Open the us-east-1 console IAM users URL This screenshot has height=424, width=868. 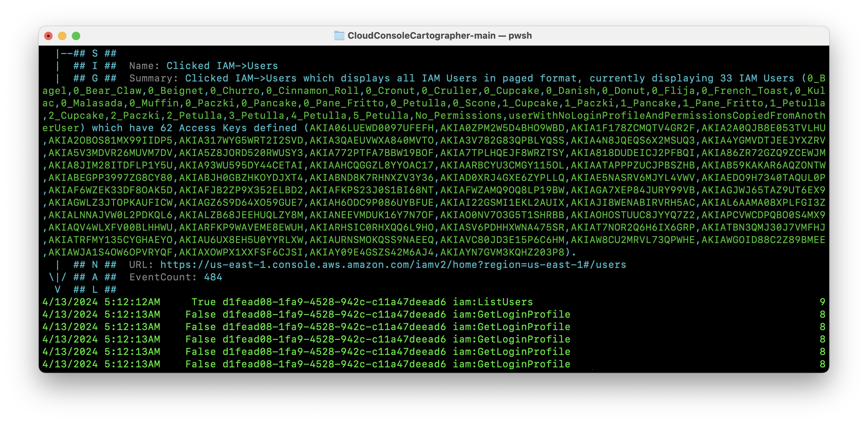(393, 264)
